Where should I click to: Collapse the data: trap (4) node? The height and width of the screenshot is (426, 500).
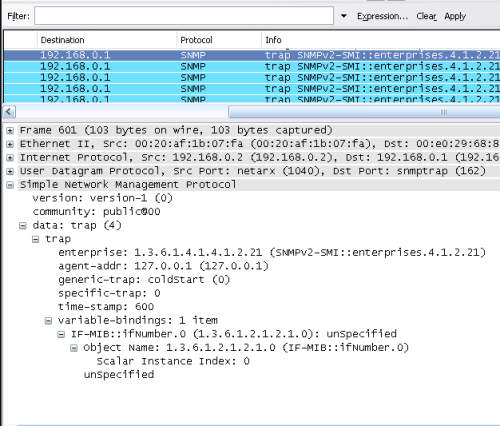23,226
